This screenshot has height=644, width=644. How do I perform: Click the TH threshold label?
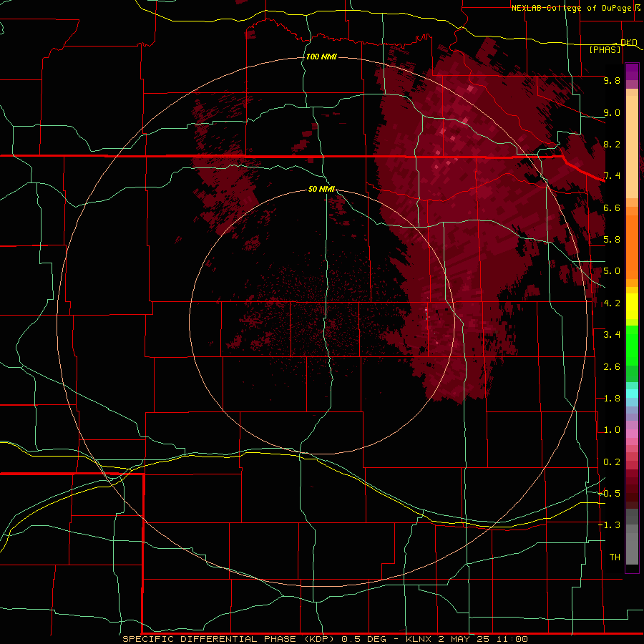point(615,557)
